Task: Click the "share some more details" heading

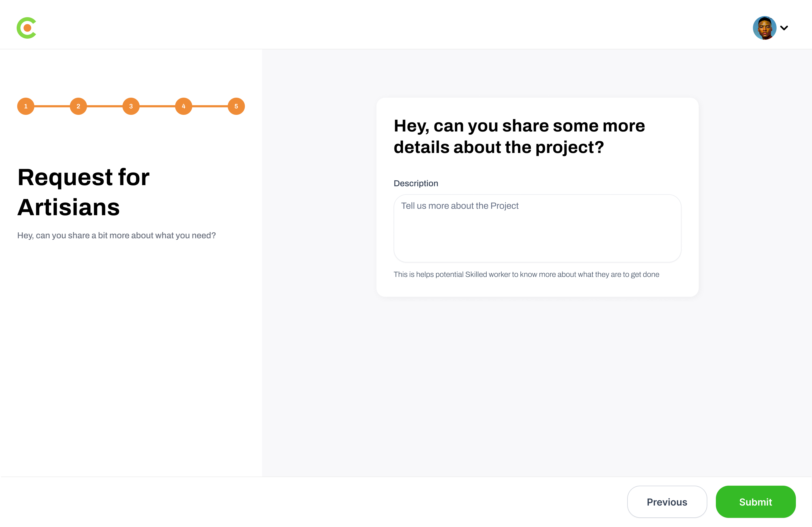Action: (519, 136)
